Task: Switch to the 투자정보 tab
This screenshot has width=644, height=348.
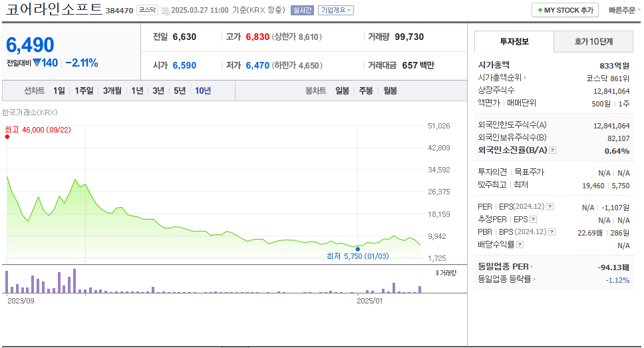Action: 514,41
